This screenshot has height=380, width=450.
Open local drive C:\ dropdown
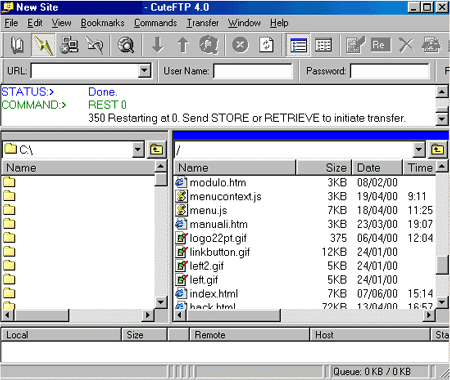point(138,149)
